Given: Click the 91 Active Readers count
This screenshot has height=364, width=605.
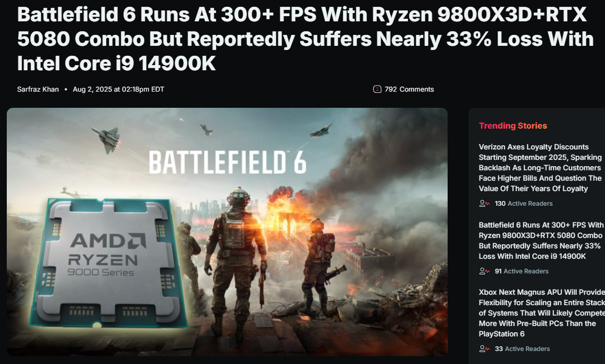Looking at the screenshot, I should 522,271.
